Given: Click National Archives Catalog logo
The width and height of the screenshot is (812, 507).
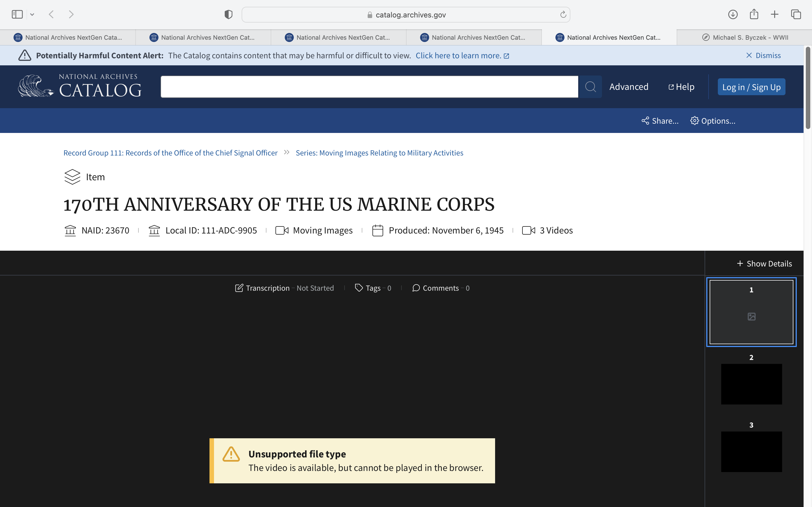Looking at the screenshot, I should pos(80,86).
